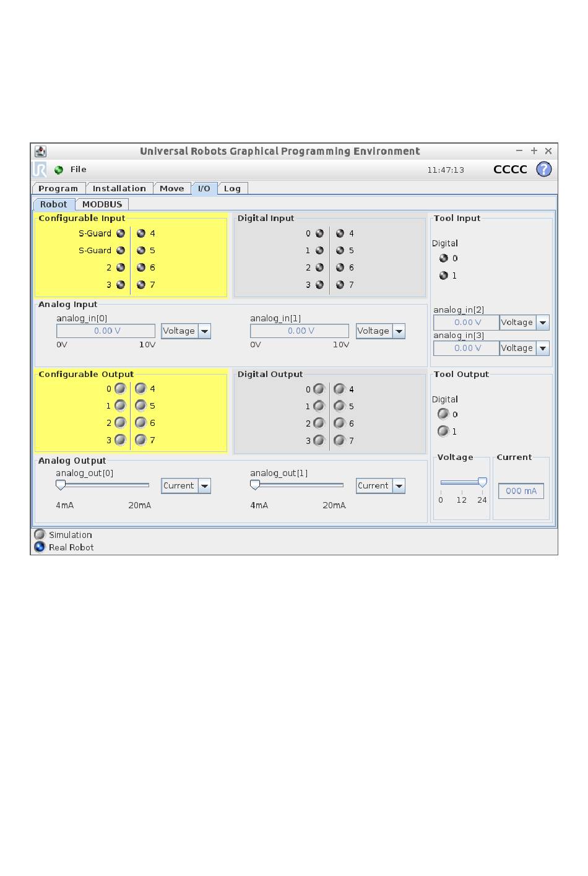Toggle Tool Output digital 1
This screenshot has width=588, height=876.
click(443, 431)
